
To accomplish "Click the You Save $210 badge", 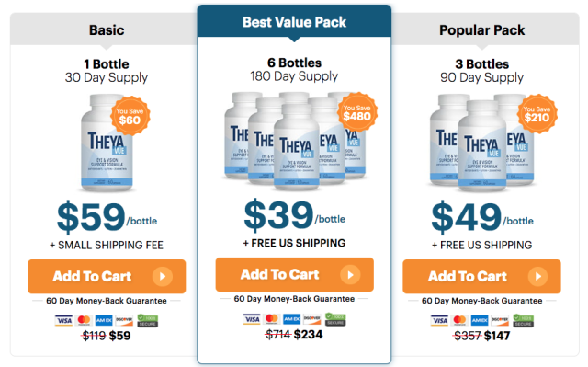I will click(537, 114).
